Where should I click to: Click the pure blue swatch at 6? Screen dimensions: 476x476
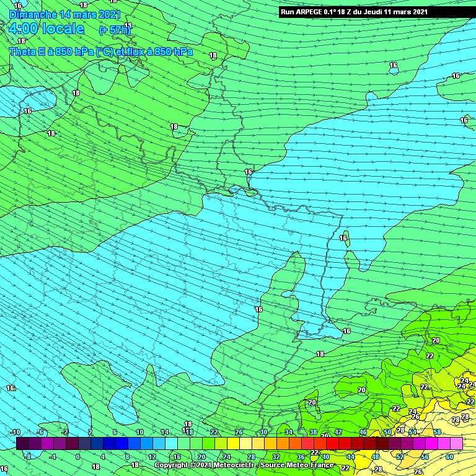click(121, 443)
